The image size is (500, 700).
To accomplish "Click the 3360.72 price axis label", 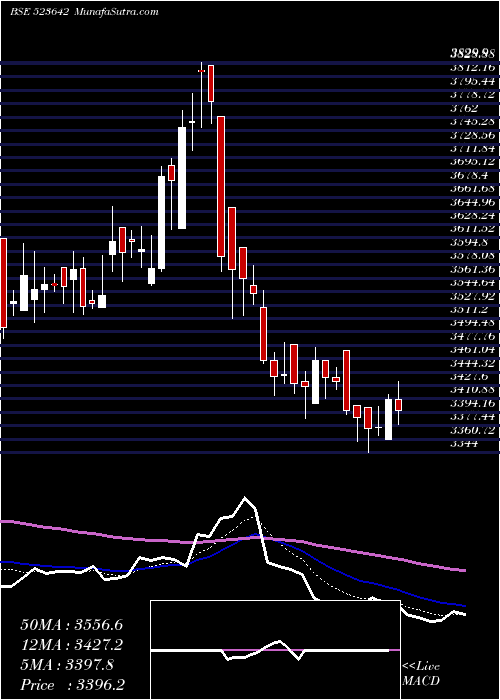I will point(472,430).
